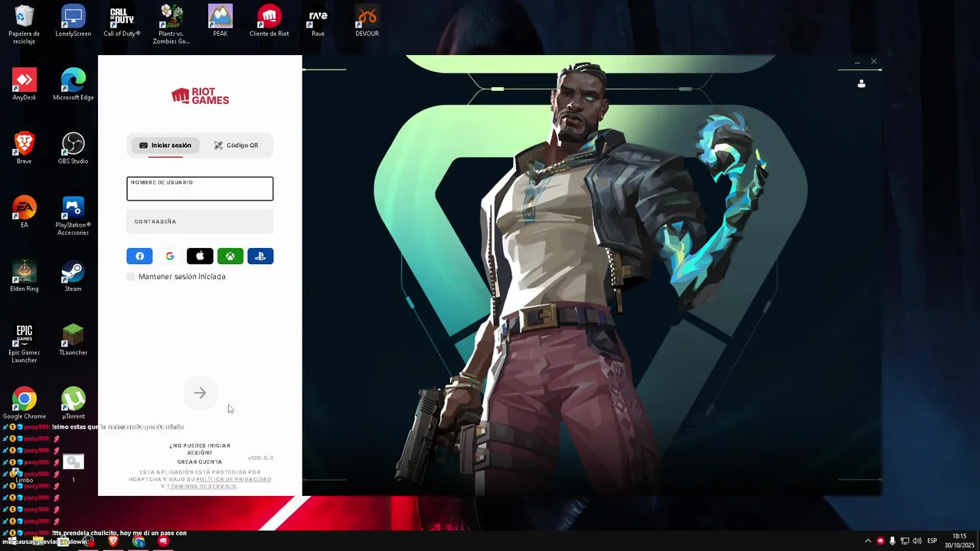The width and height of the screenshot is (980, 551).
Task: Open the network tray icon
Action: pyautogui.click(x=904, y=541)
